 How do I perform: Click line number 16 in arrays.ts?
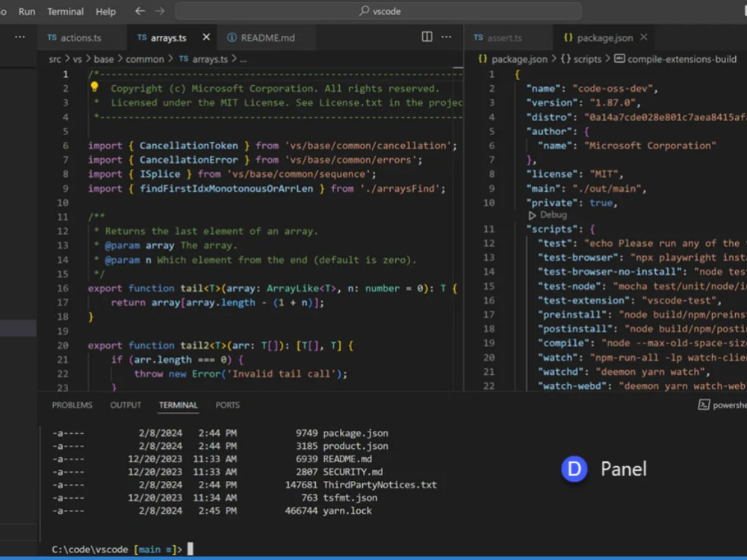(63, 288)
